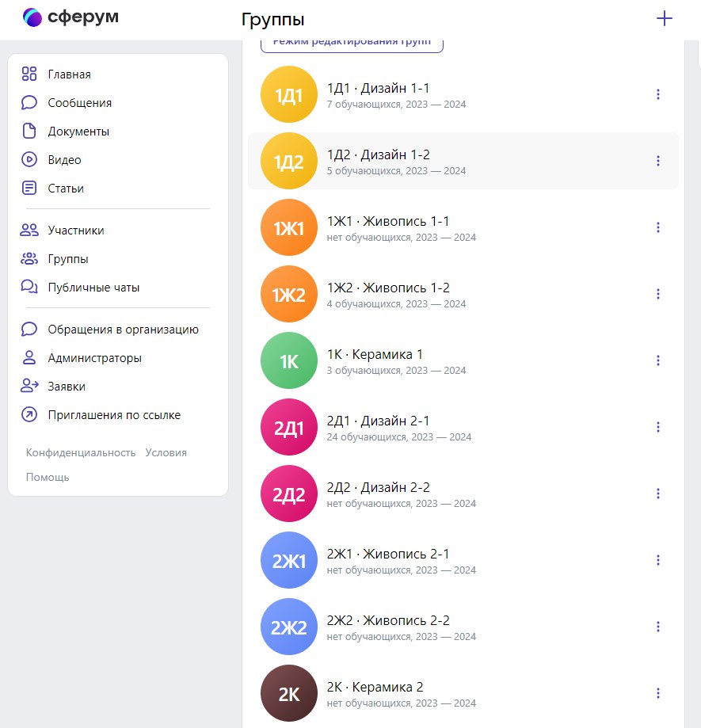This screenshot has width=701, height=728.
Task: Open the Статьи article icon
Action: (x=29, y=189)
